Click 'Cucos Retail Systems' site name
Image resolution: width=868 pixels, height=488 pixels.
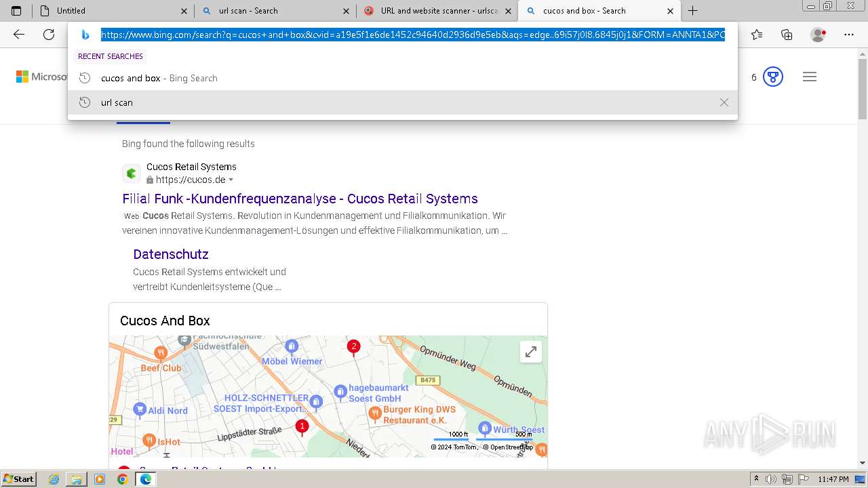click(x=191, y=167)
